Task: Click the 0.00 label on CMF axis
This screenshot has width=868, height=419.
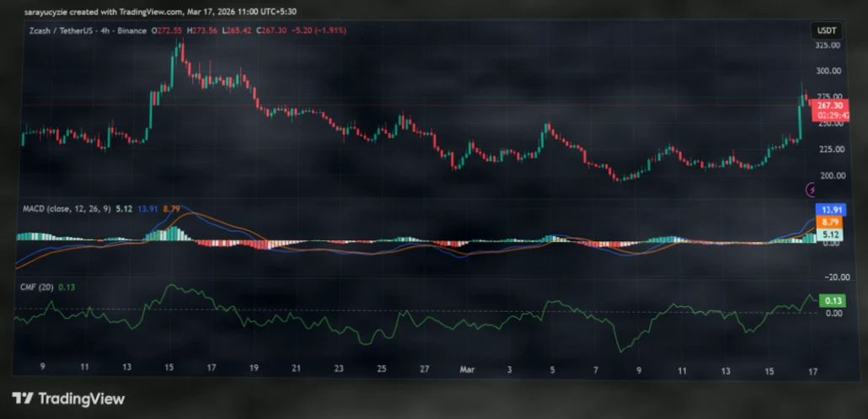Action: 833,314
